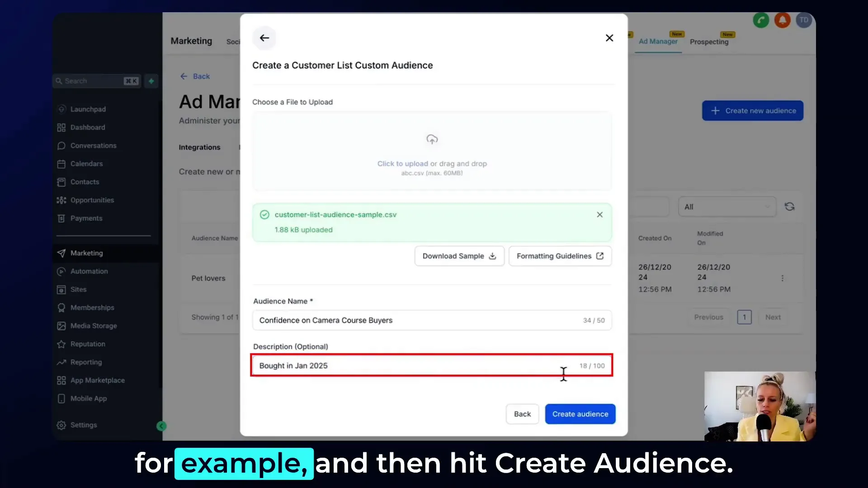Remove the uploaded customer-list-audience-sample.csv file

click(x=599, y=215)
